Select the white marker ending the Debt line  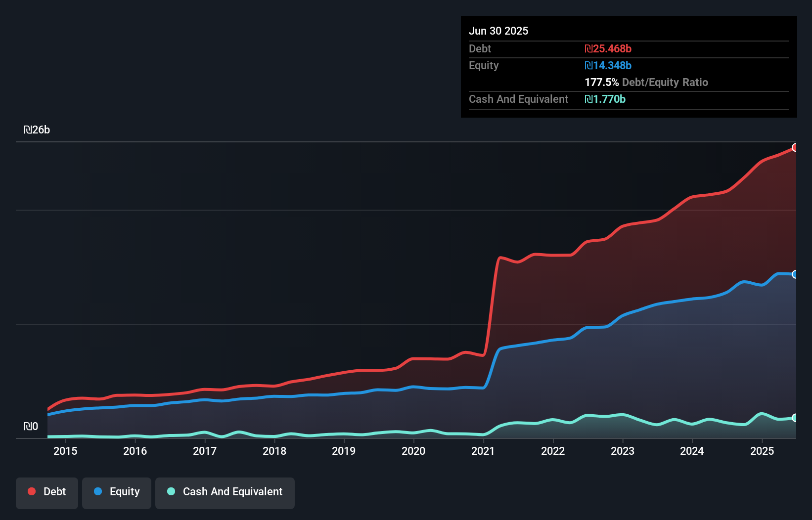click(795, 147)
